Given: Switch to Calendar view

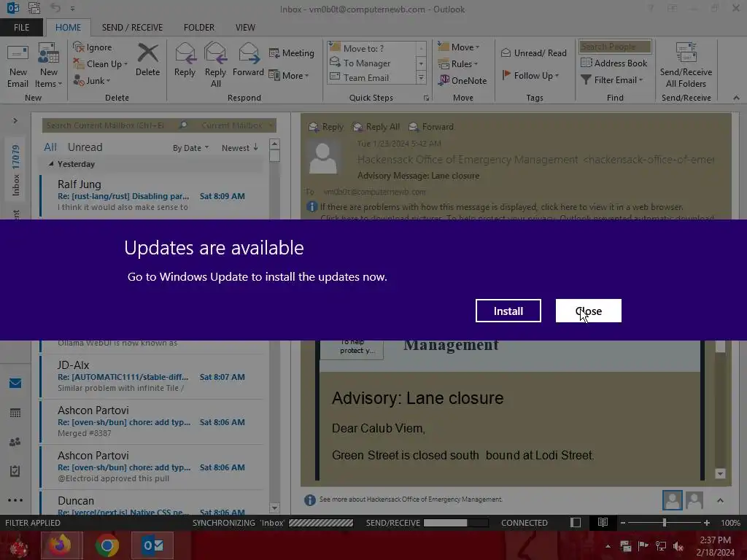Looking at the screenshot, I should tap(15, 413).
